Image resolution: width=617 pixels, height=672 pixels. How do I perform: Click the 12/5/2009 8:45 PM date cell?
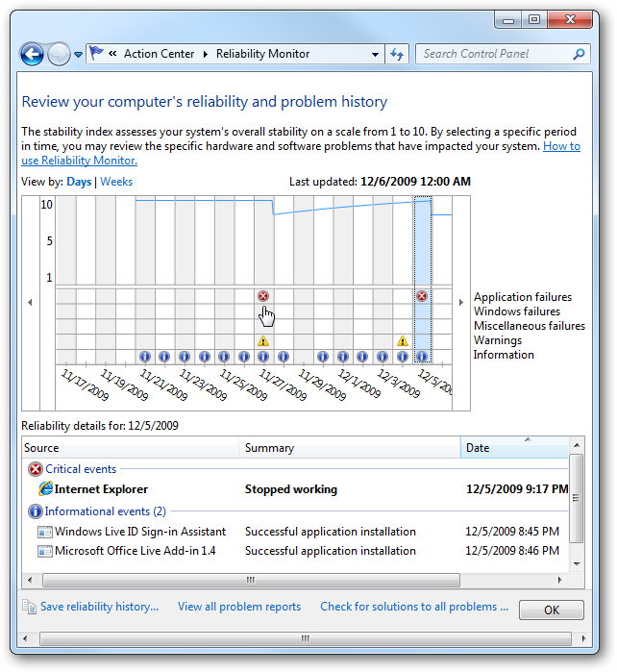512,532
